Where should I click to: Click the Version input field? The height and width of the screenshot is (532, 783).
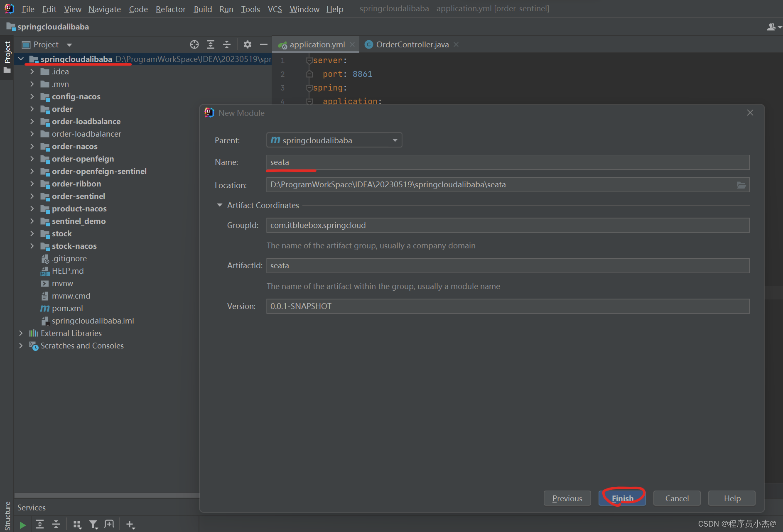pos(508,306)
